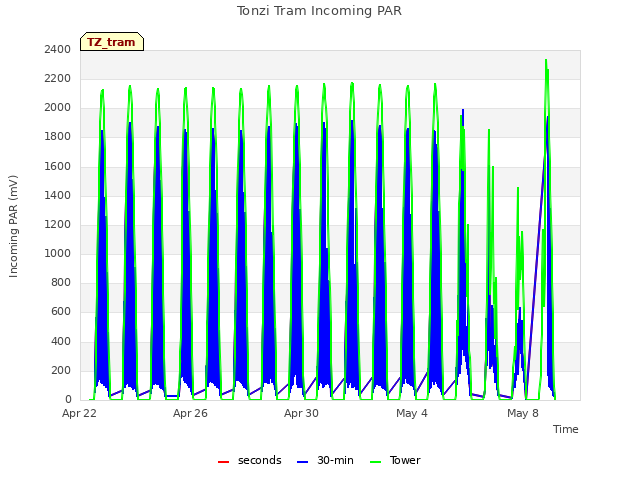The image size is (640, 480).
Task: Toggle the seconds legend entry
Action: tap(249, 460)
